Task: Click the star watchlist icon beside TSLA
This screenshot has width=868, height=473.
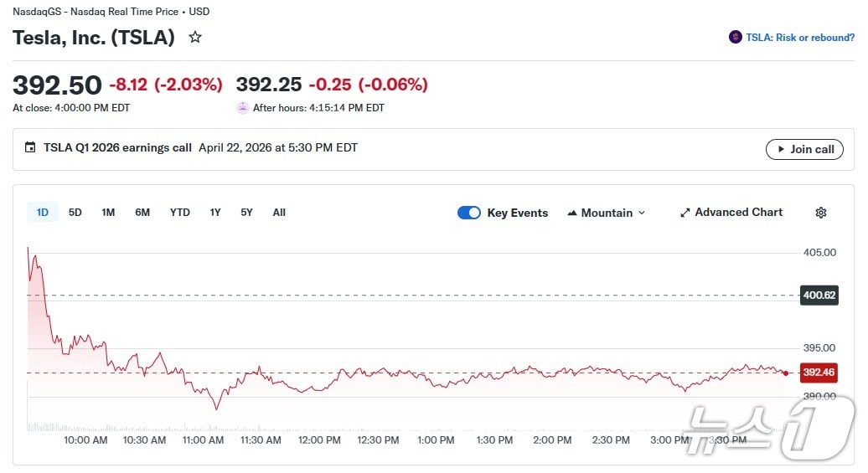Action: [x=195, y=38]
